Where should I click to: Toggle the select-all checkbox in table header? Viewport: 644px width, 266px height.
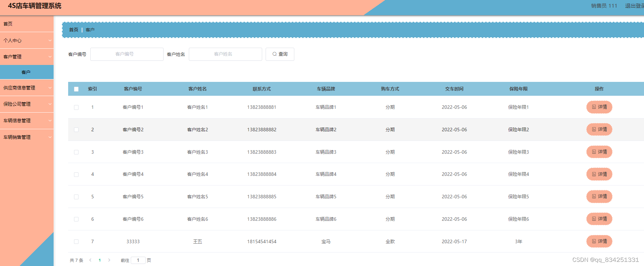76,89
